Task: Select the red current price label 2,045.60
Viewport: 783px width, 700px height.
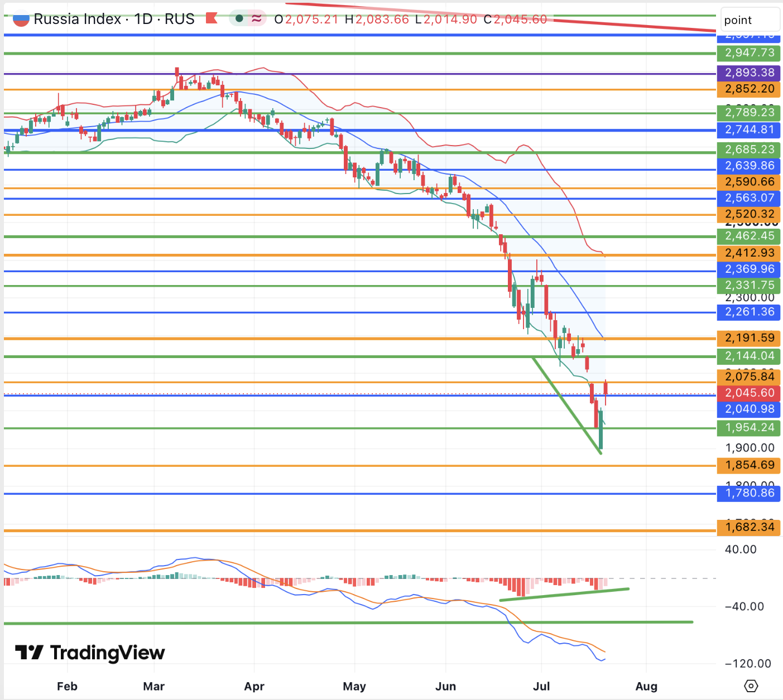Action: click(x=749, y=393)
